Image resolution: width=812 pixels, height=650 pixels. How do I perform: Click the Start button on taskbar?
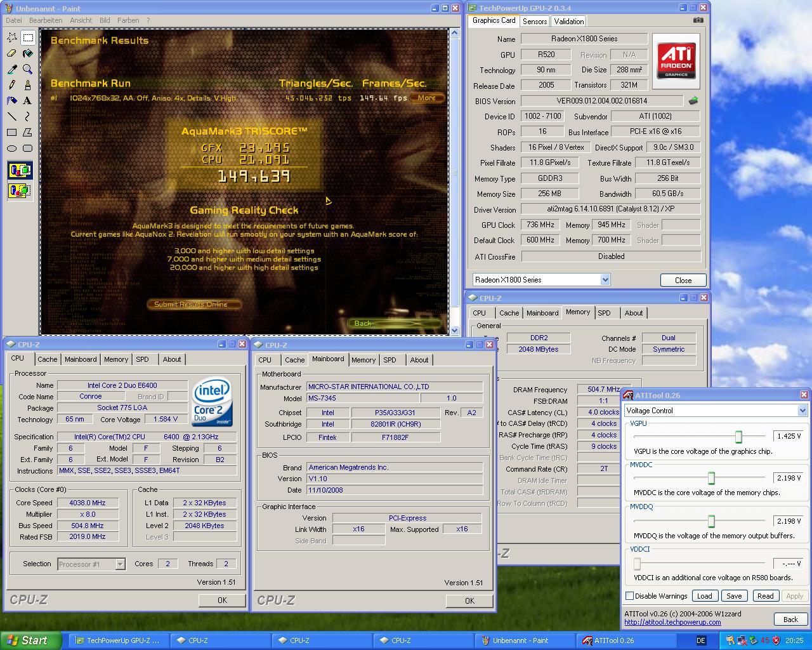point(30,640)
